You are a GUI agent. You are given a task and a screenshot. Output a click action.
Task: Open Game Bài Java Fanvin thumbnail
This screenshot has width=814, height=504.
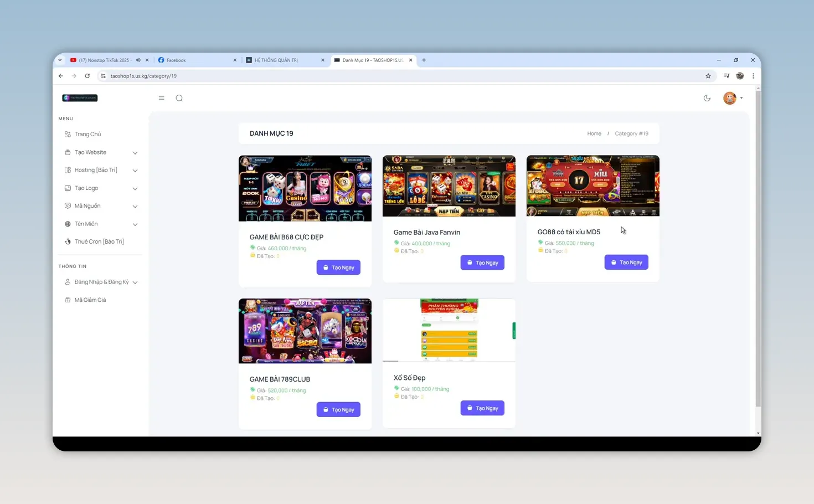(449, 186)
